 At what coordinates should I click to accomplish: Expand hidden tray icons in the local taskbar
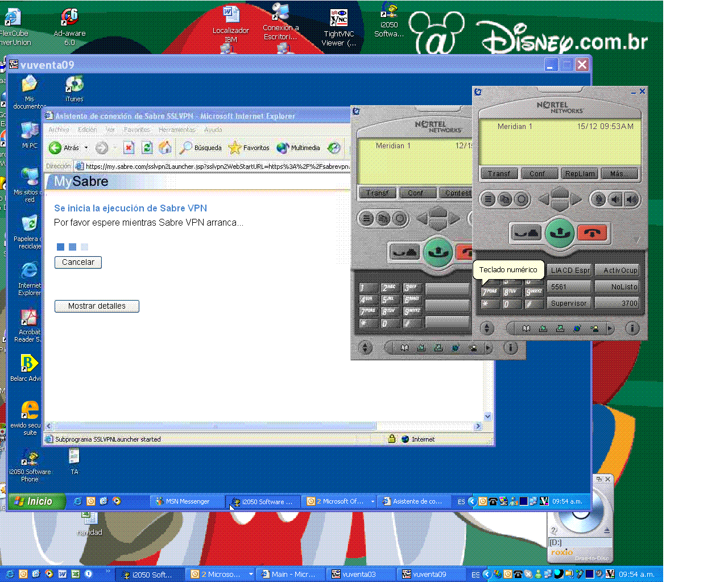487,575
